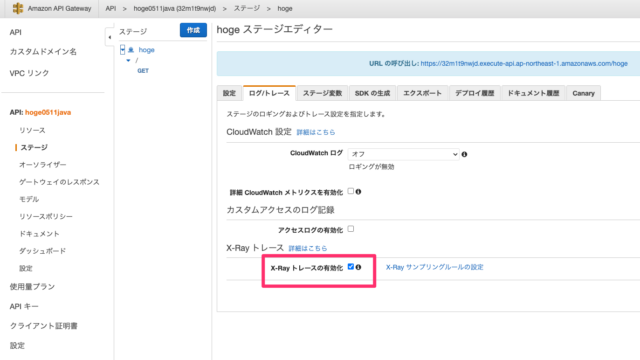640x360 pixels.
Task: Open API in the left sidebar
Action: pos(16,32)
